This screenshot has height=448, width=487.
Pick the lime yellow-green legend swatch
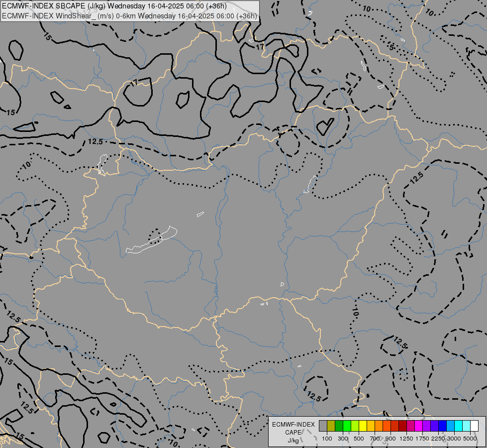[x=355, y=426]
